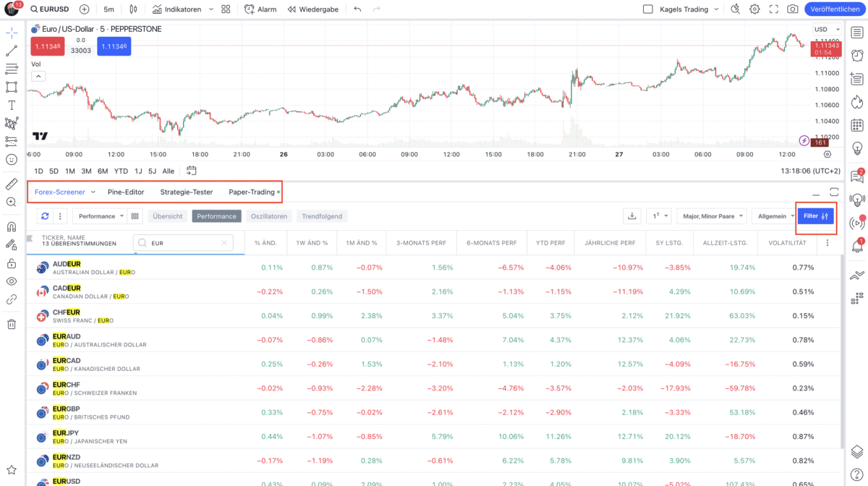Refresh the screener results
868x486 pixels.
pos(44,216)
